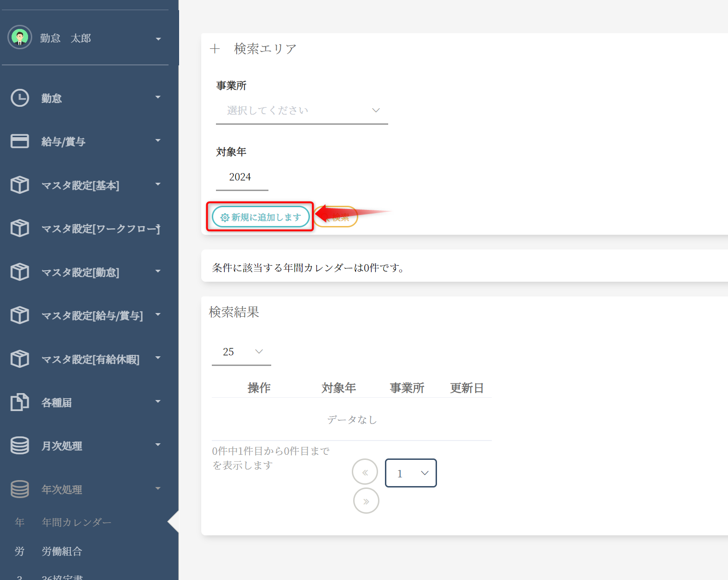Click the card icon for 給与/賞与

(20, 141)
